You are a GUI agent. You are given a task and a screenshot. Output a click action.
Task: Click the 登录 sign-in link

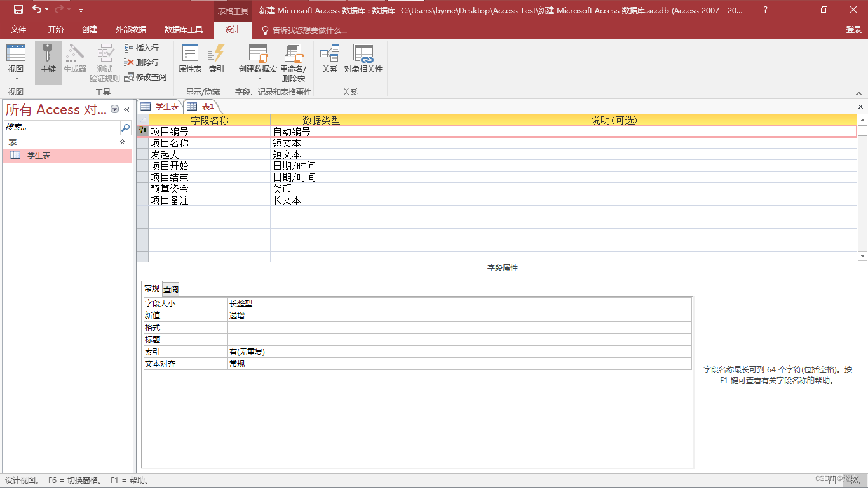pos(854,30)
